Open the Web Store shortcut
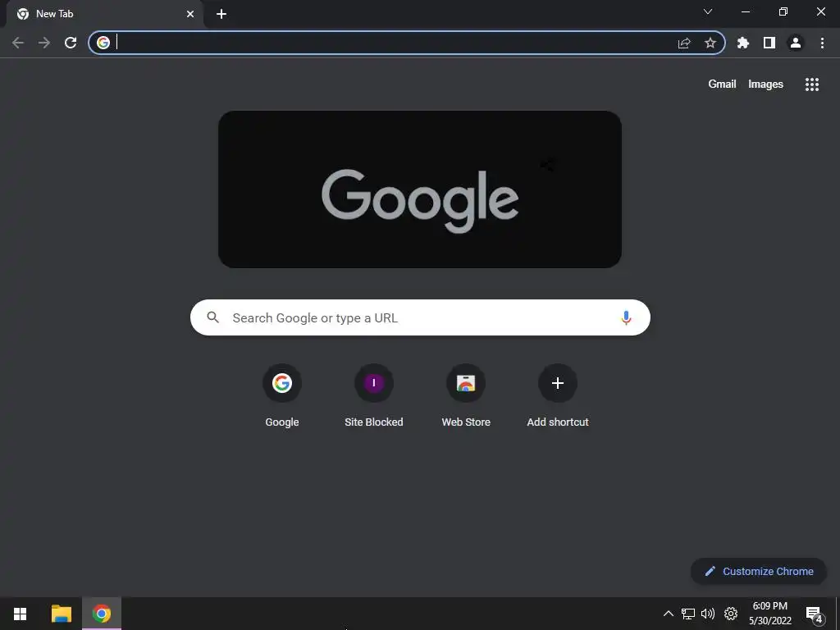Image resolution: width=840 pixels, height=630 pixels. tap(466, 395)
